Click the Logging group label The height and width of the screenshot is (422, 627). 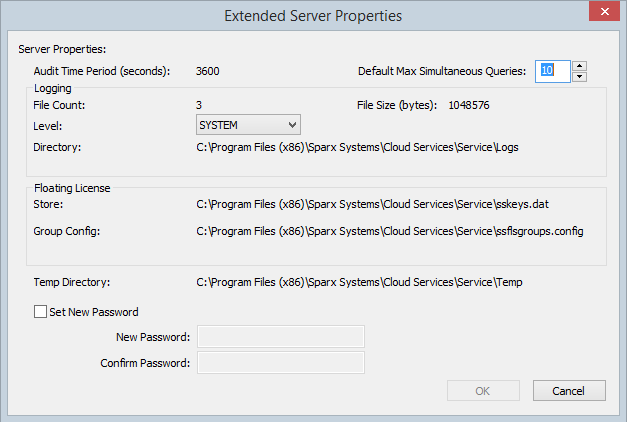[51, 88]
